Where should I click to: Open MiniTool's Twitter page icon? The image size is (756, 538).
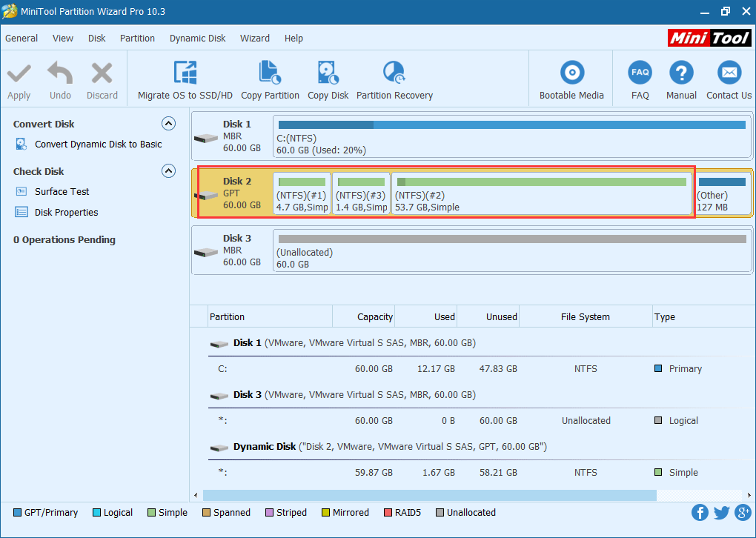720,512
